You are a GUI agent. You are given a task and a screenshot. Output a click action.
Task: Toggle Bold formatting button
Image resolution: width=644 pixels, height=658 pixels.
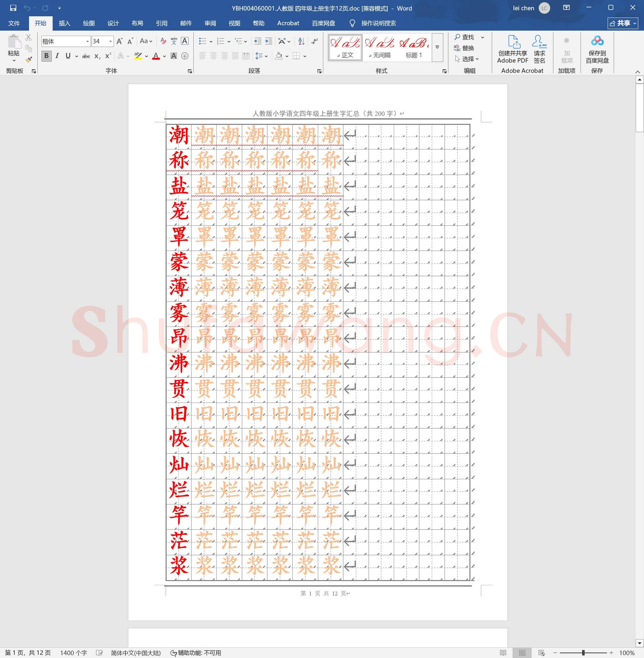coord(47,56)
